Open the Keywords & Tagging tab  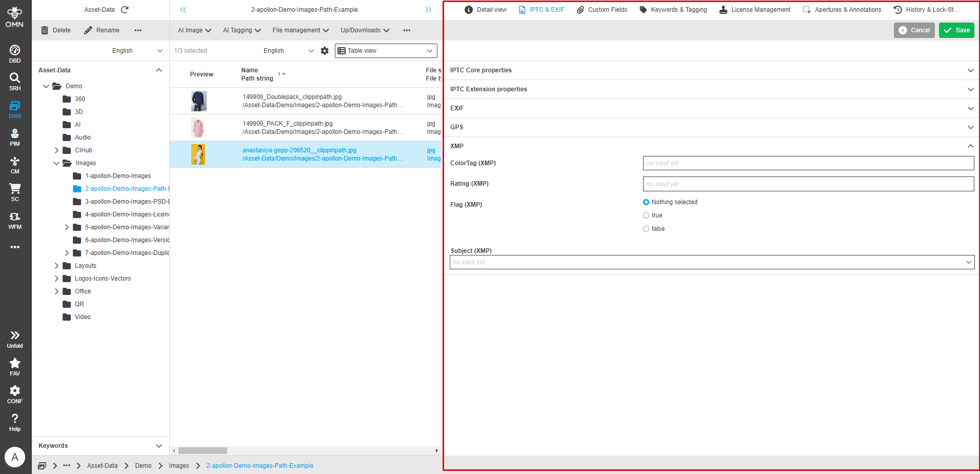click(x=673, y=10)
